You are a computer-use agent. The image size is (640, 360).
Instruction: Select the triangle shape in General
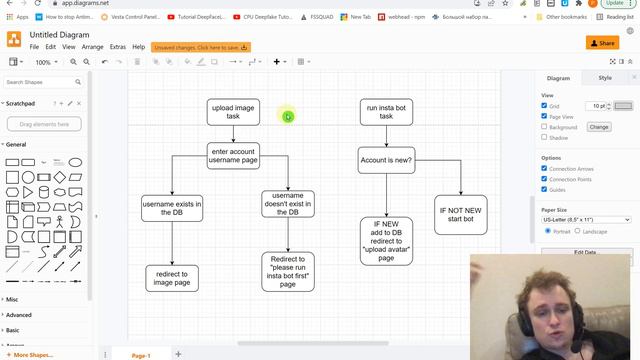(x=28, y=192)
